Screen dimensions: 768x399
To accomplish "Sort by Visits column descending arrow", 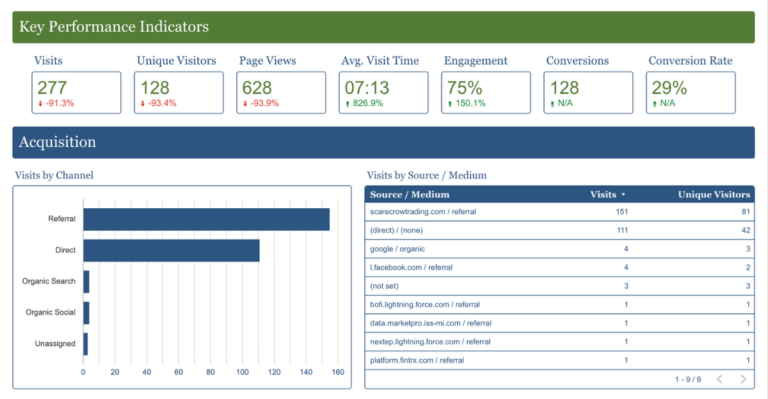I will 623,195.
